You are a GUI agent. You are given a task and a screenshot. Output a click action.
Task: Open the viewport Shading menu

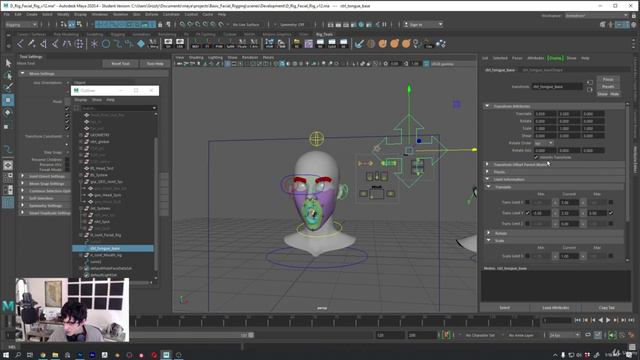click(196, 58)
